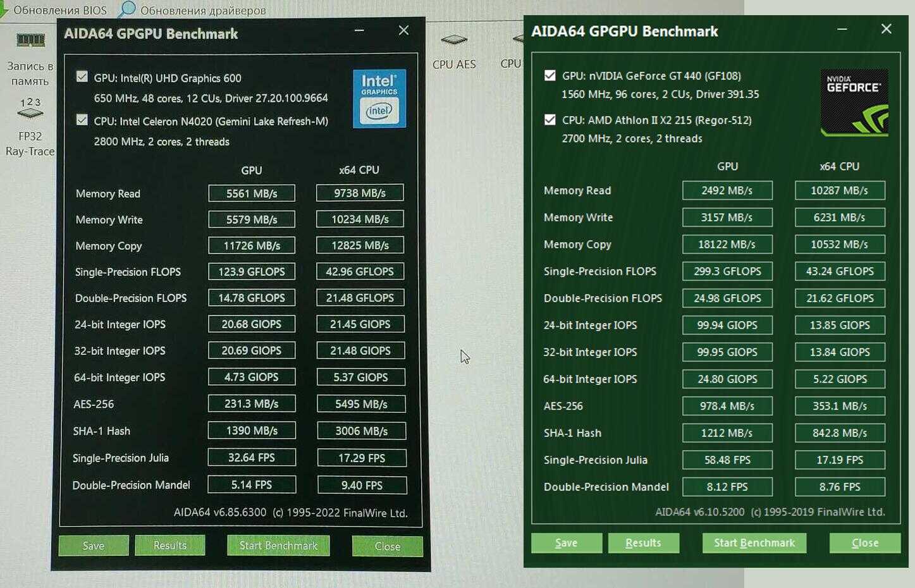Click the 5495 MB/s AES-256 value

coord(361,404)
